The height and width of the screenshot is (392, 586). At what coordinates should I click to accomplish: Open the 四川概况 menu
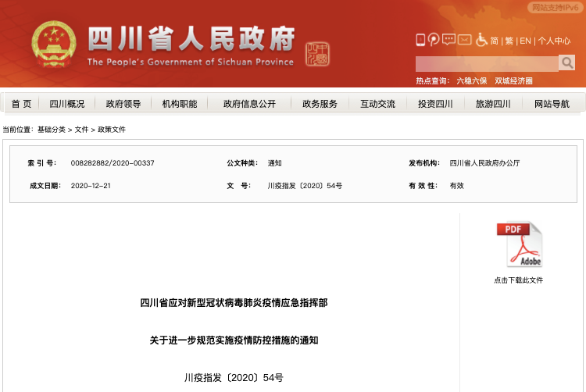click(x=67, y=104)
